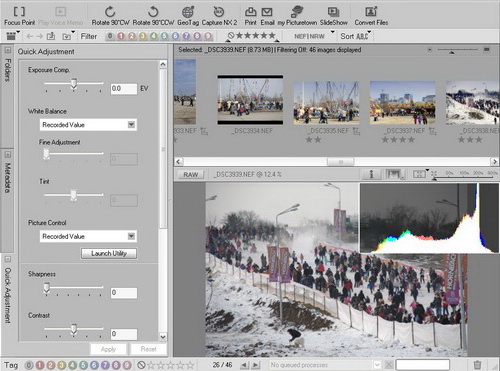Click the filmstrip scroll-left arrow
The height and width of the screenshot is (371, 500).
(x=178, y=162)
